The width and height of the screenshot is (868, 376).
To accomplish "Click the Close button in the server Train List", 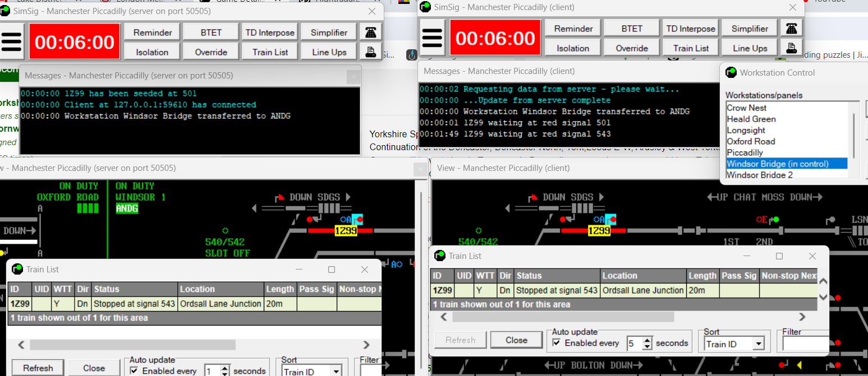I will (94, 368).
